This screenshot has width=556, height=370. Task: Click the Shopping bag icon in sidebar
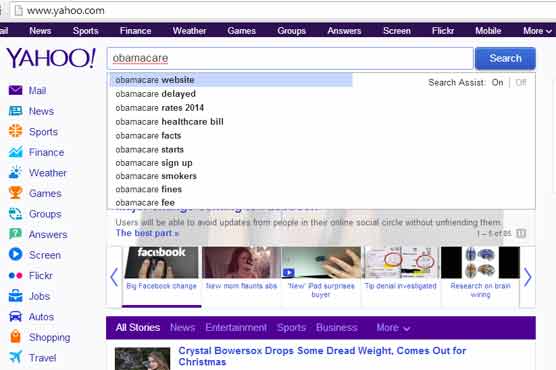pyautogui.click(x=15, y=336)
